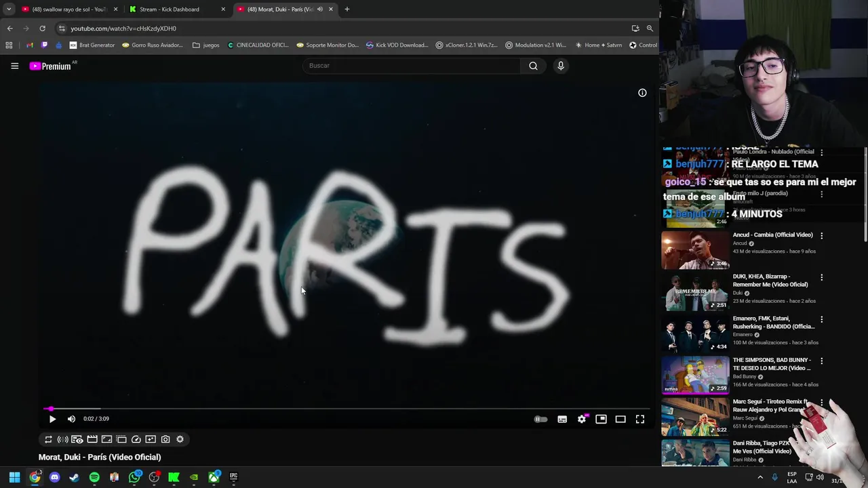Open the juegos bookmark folder
Screen dimensions: 868x488
tap(206, 45)
